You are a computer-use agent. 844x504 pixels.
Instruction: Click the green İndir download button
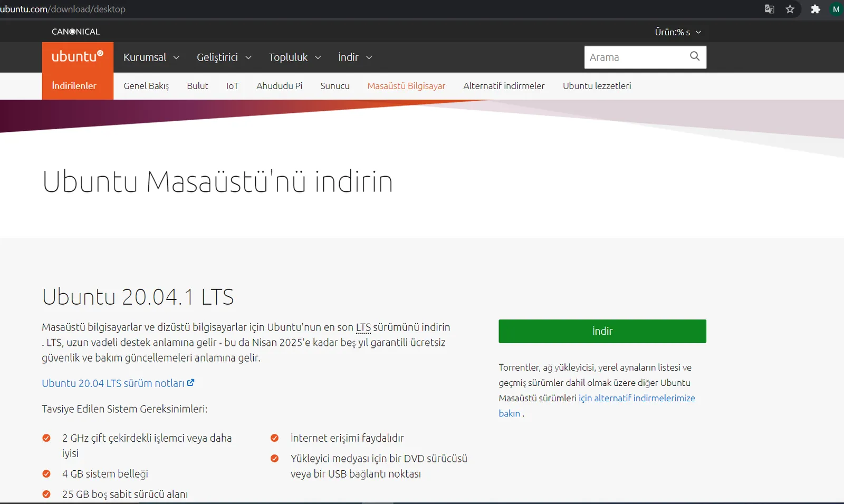602,331
